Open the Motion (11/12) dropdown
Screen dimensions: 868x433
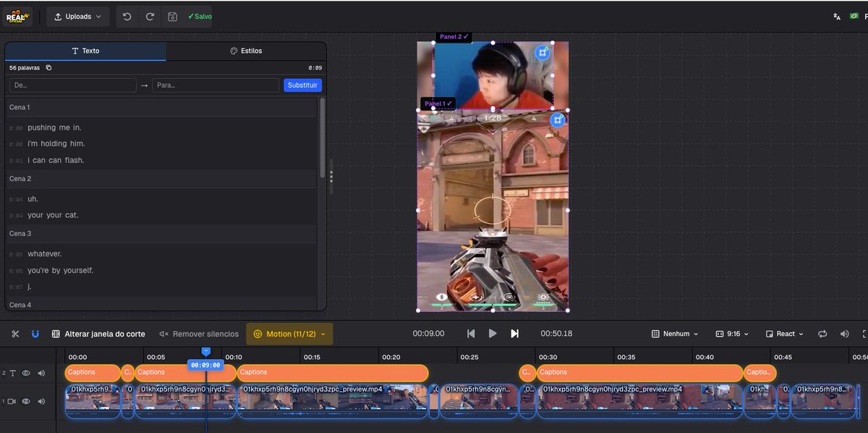(x=289, y=334)
